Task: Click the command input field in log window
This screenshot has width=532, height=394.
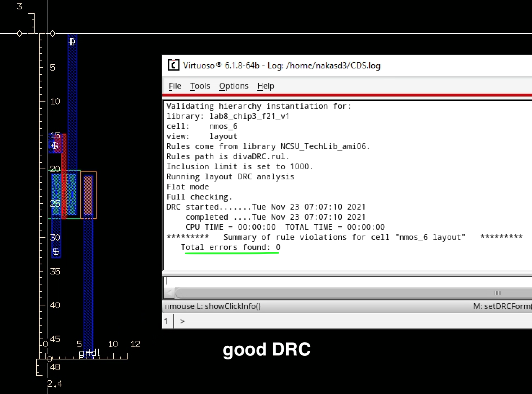Action: [348, 281]
